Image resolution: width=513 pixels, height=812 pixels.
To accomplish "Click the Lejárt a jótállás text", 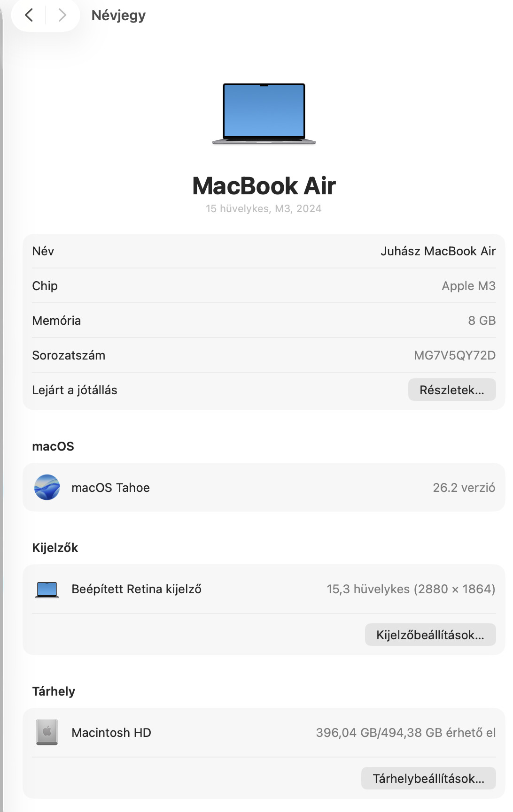I will pyautogui.click(x=75, y=390).
